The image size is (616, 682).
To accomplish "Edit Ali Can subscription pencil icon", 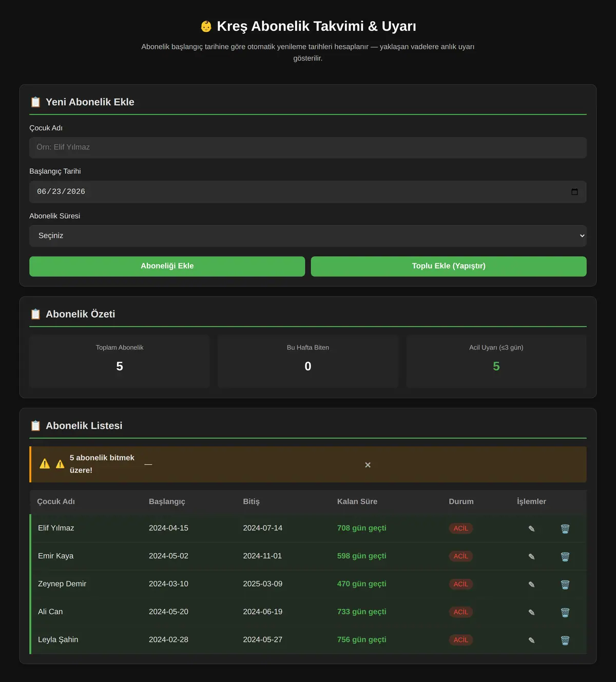I will (531, 612).
